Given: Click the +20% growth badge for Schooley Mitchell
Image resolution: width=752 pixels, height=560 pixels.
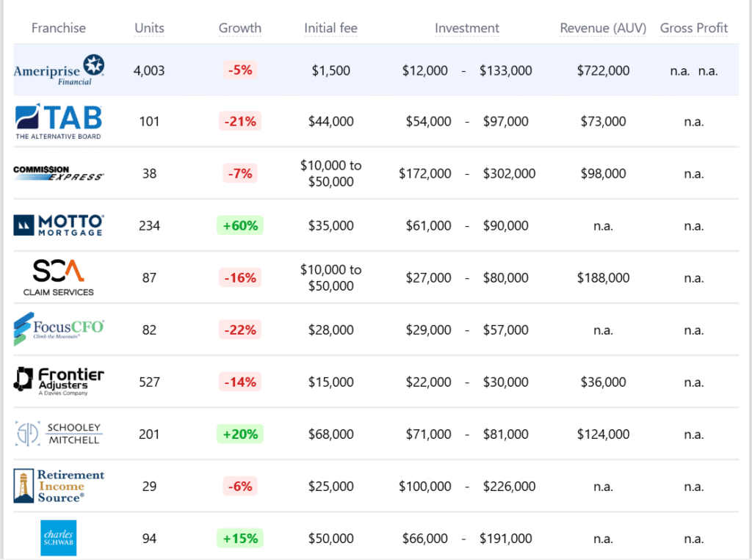Looking at the screenshot, I should (x=240, y=434).
